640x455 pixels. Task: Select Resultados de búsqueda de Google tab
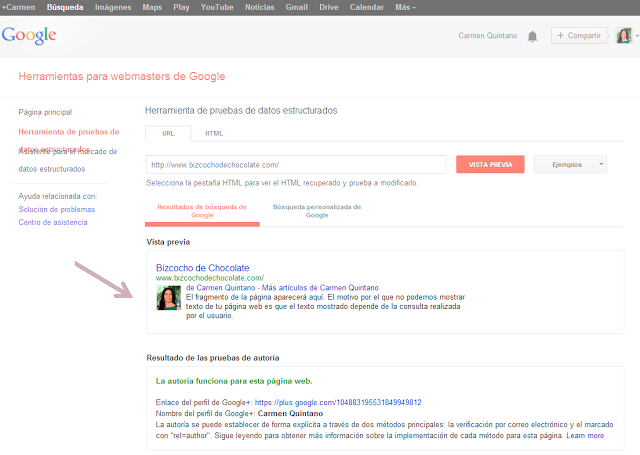(202, 211)
